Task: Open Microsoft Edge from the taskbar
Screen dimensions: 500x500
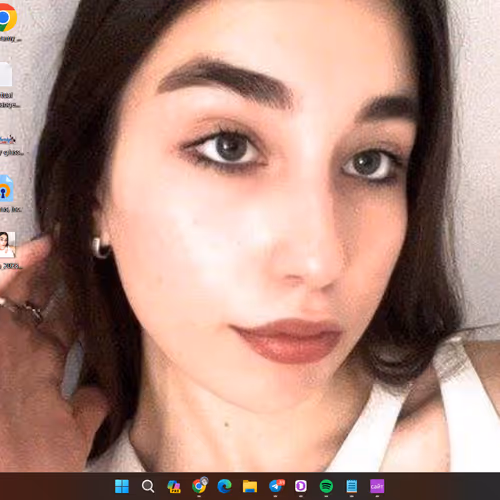Action: point(224,486)
